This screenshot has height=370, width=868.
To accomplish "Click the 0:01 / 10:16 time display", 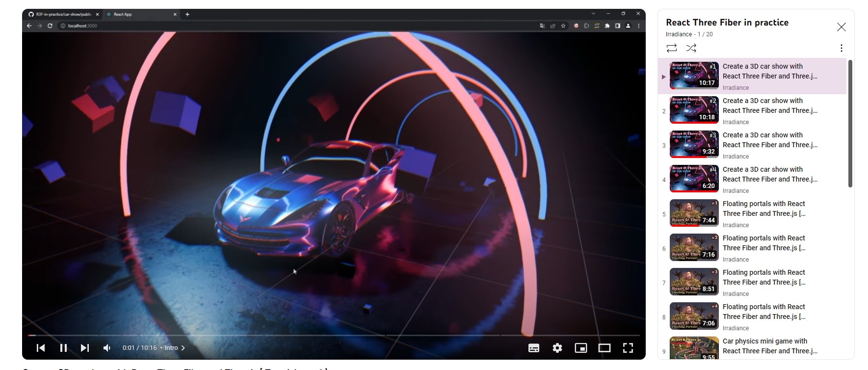I will tap(139, 348).
